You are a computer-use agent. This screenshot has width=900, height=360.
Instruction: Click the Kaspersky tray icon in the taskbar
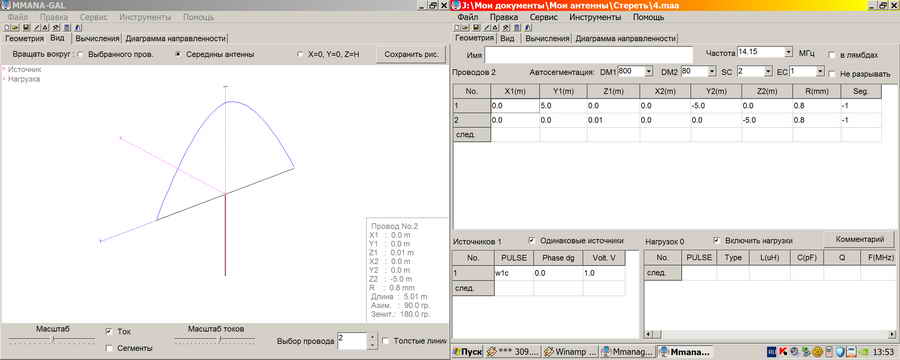pyautogui.click(x=782, y=351)
